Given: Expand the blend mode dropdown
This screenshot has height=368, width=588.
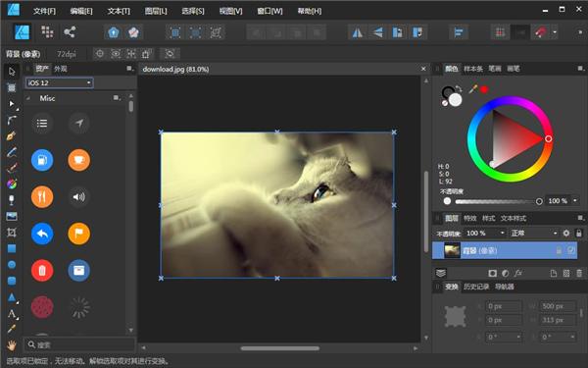Looking at the screenshot, I should click(534, 234).
